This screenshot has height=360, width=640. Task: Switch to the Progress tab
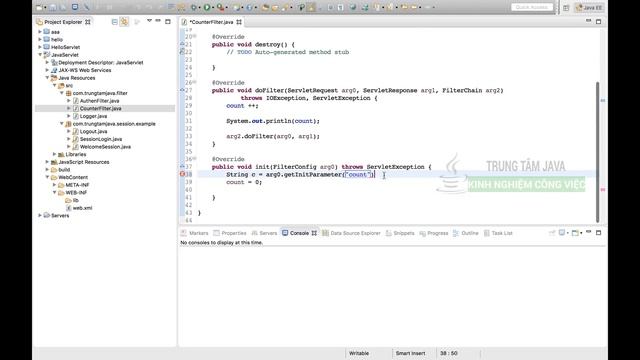434,233
